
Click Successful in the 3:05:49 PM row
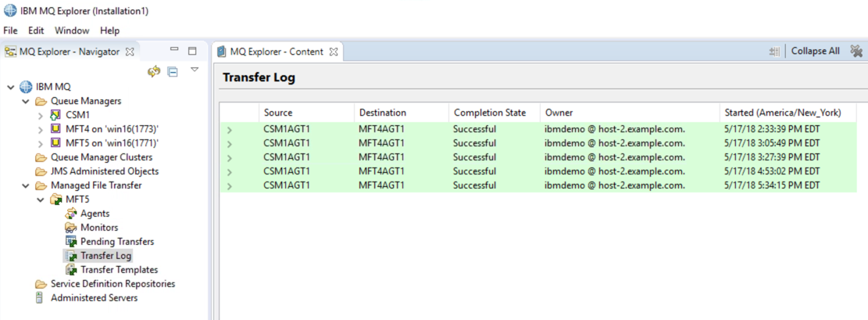(474, 143)
